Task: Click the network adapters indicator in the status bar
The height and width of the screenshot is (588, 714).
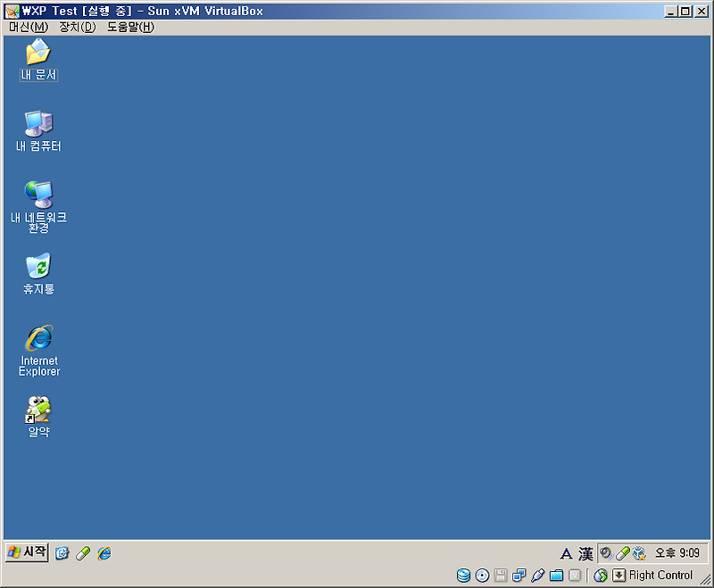Action: (519, 575)
